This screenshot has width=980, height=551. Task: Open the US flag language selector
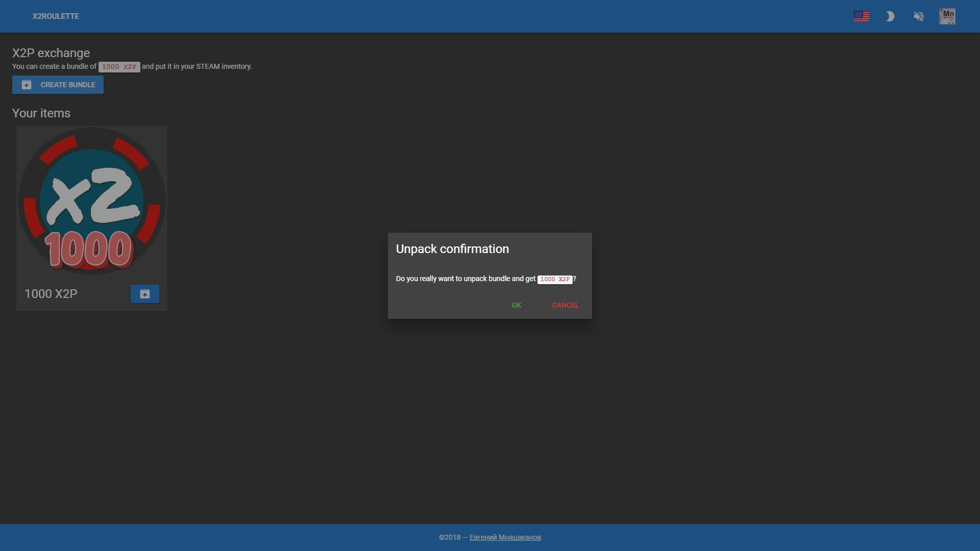pyautogui.click(x=861, y=16)
